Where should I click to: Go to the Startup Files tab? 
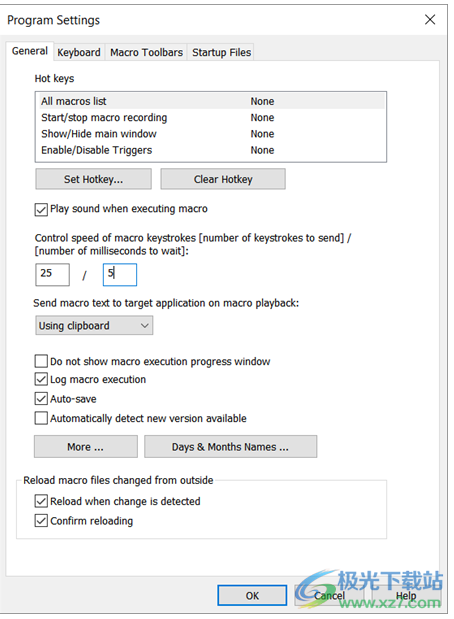[221, 53]
